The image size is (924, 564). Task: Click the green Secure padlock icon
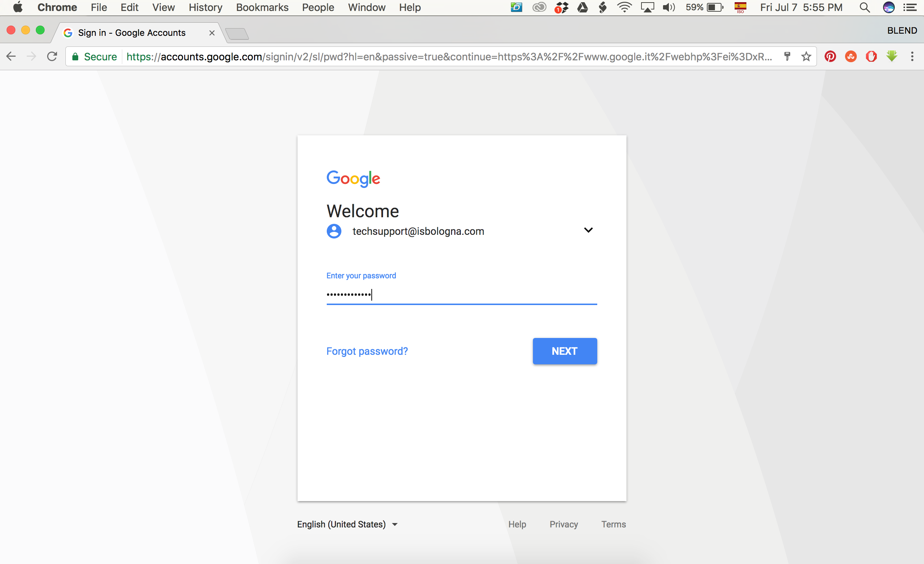pos(75,57)
